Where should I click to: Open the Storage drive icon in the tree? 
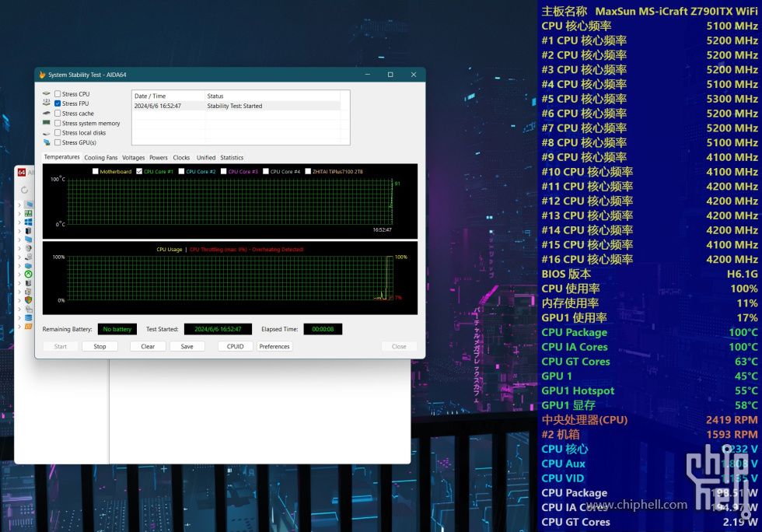coord(29,257)
